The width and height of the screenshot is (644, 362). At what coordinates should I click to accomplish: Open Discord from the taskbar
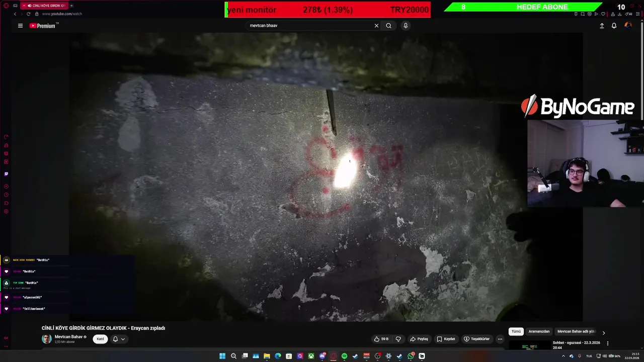pos(322,356)
